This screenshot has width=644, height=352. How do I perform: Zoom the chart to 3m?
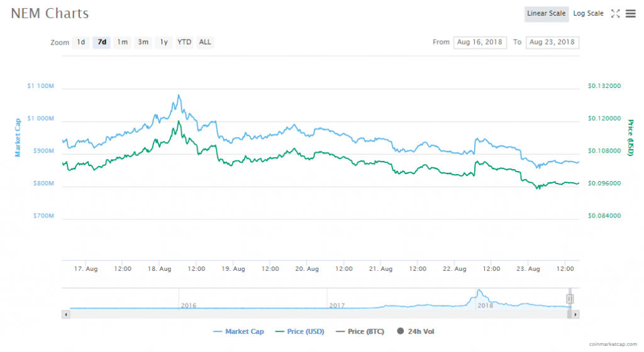pos(143,42)
